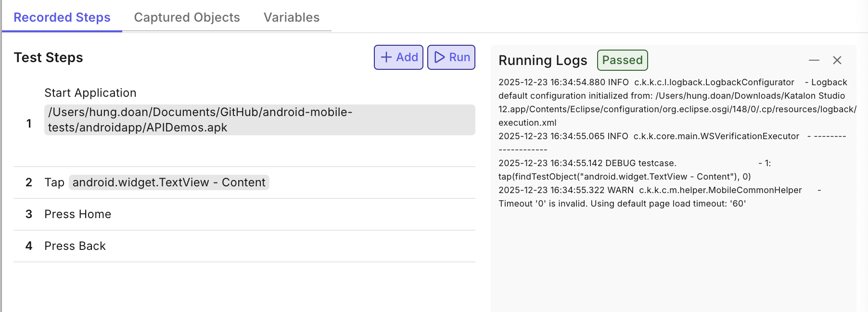This screenshot has height=312, width=868.
Task: Click the android.widget.TextView - Content object chip
Action: coord(169,182)
